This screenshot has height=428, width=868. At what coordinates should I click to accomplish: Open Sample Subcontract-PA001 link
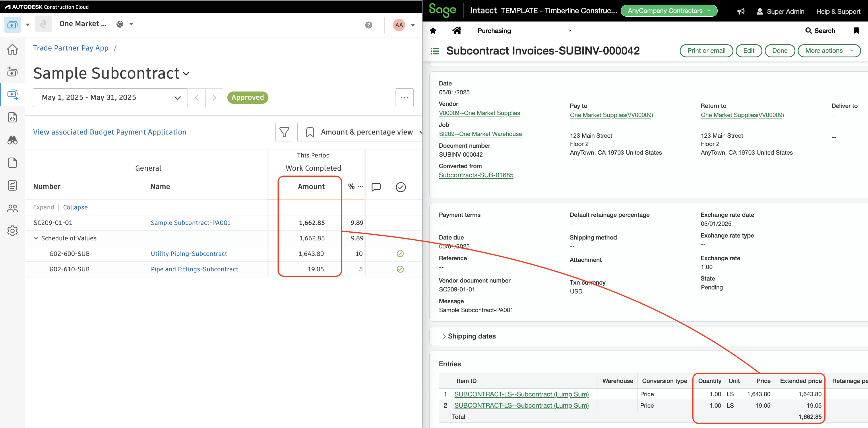(191, 223)
